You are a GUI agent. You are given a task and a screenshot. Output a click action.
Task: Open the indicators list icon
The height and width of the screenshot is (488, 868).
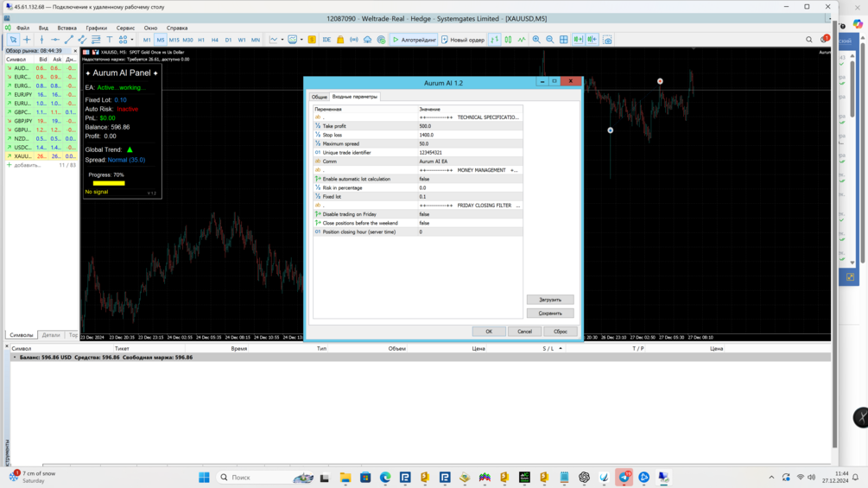click(x=292, y=40)
